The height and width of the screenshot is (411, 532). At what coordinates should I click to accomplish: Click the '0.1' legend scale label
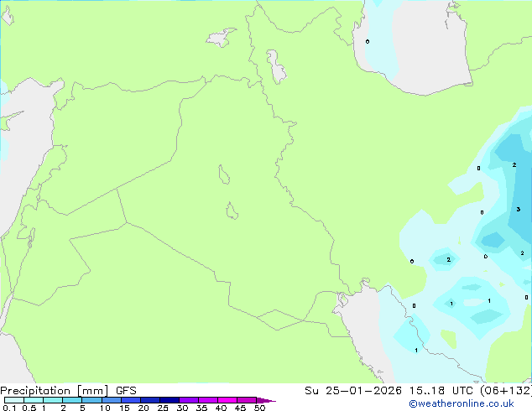tap(9, 408)
